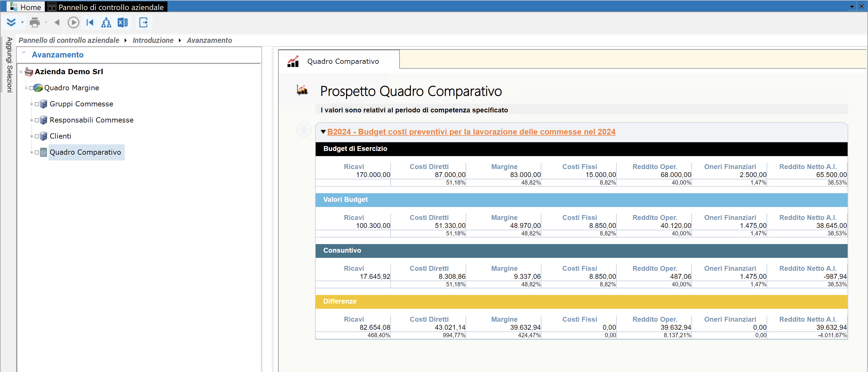Click the play/run circle button
This screenshot has height=372, width=868.
click(73, 23)
